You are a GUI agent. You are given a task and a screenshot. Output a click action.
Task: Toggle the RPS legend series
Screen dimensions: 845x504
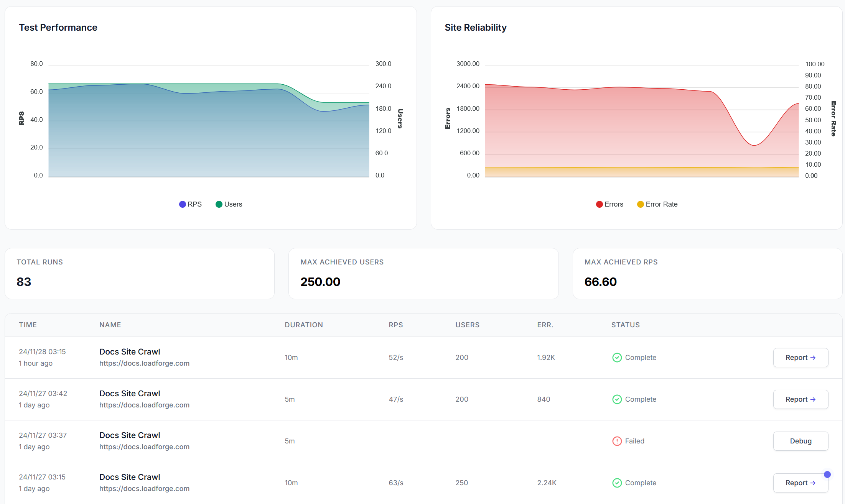[190, 204]
